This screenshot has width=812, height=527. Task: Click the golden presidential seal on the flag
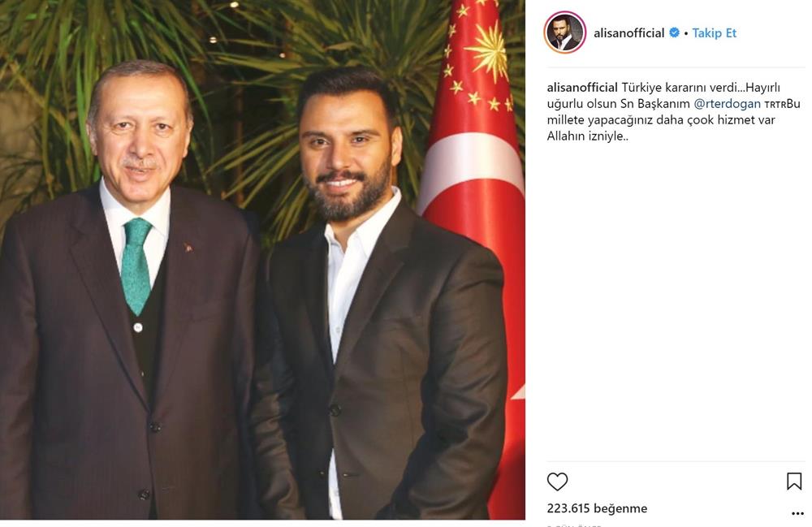tap(488, 50)
